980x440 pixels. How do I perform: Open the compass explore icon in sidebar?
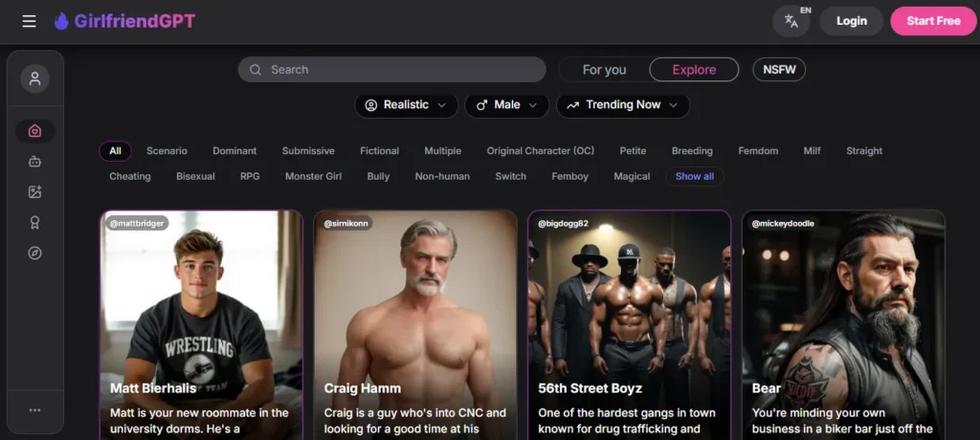[35, 253]
